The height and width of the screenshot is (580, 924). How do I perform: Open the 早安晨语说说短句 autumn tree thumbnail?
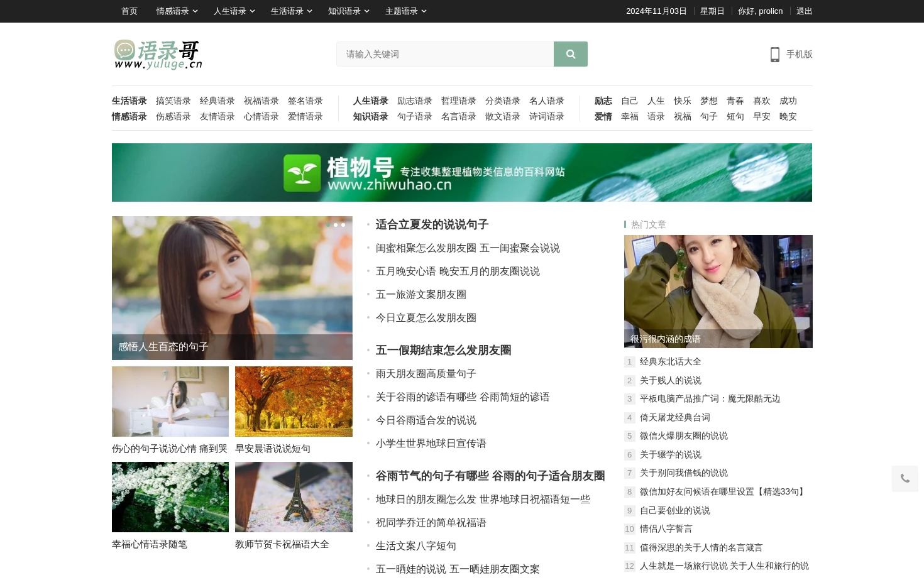(294, 402)
